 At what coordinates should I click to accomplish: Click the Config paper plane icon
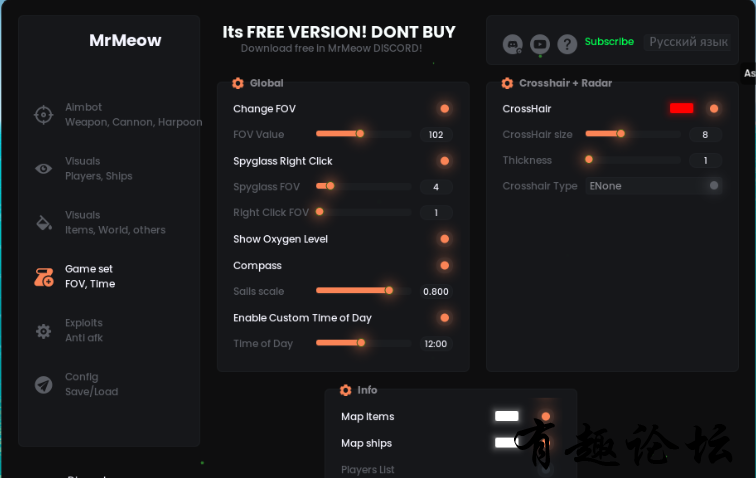pos(43,385)
